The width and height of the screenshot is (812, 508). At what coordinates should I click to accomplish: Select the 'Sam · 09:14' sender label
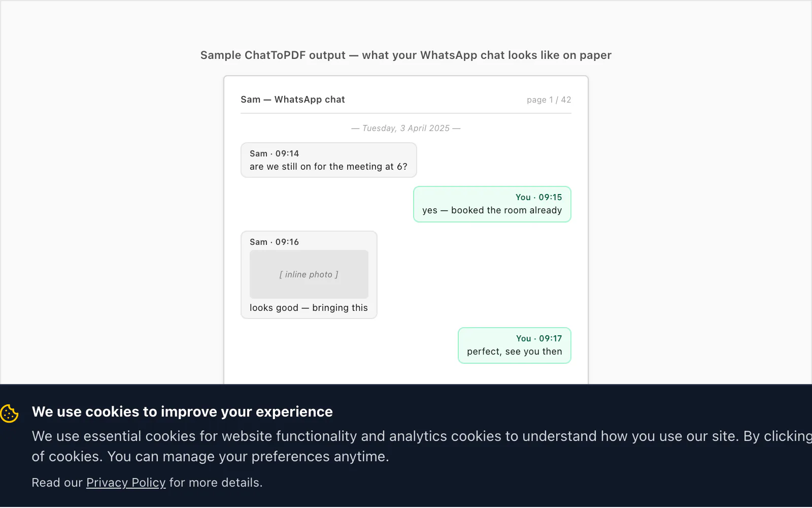tap(275, 153)
